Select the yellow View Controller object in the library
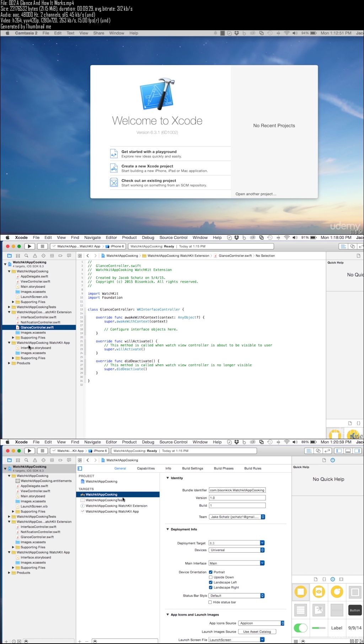This screenshot has width=364, height=644. pos(301,592)
